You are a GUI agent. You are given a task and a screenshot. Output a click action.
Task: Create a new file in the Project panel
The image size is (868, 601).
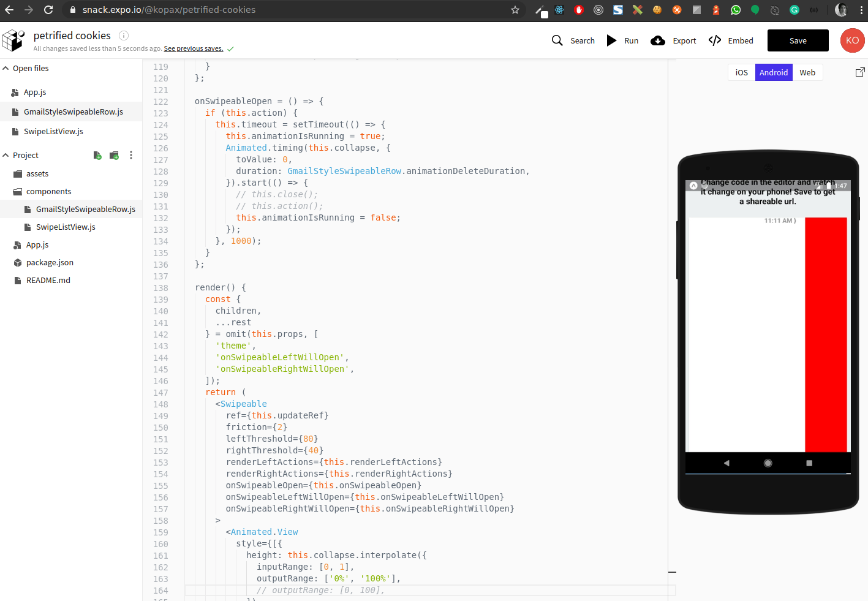97,155
